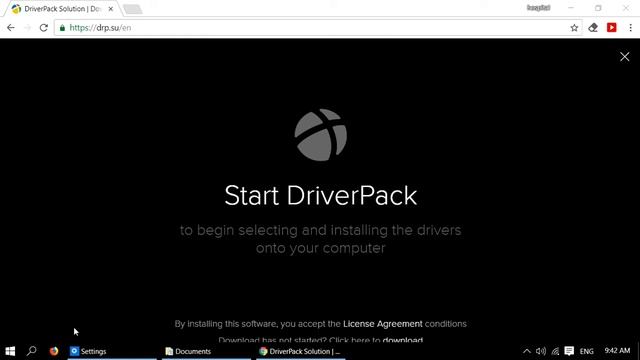Open Chrome three-dot menu
640x360 pixels.
pos(630,28)
